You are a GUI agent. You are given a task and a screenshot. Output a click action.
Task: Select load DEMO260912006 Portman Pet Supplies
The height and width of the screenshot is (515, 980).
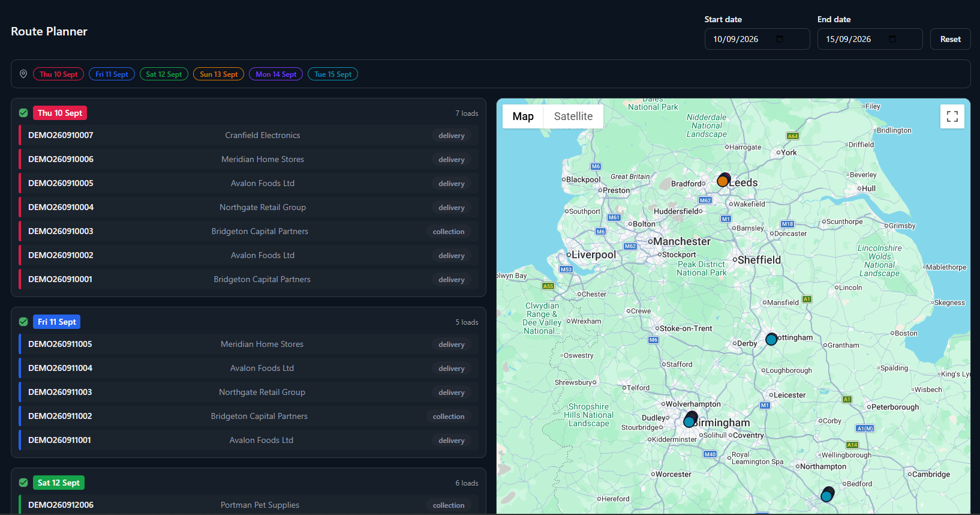[249, 505]
